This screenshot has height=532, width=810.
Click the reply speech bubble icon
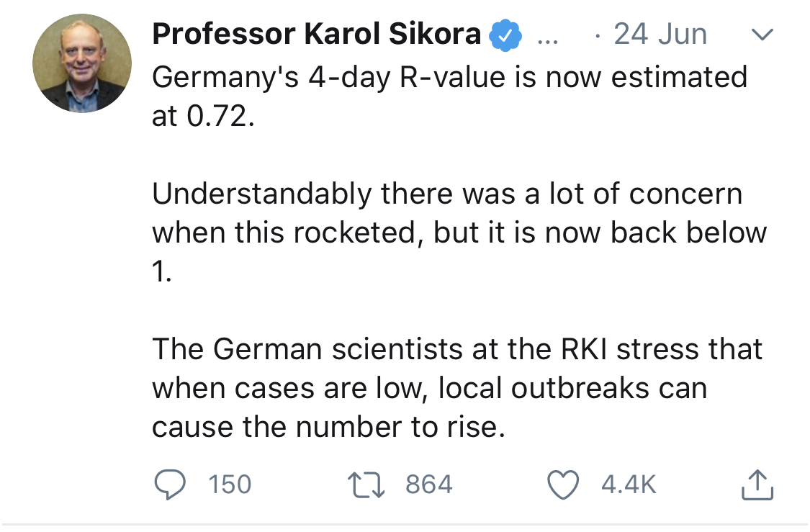pos(169,484)
